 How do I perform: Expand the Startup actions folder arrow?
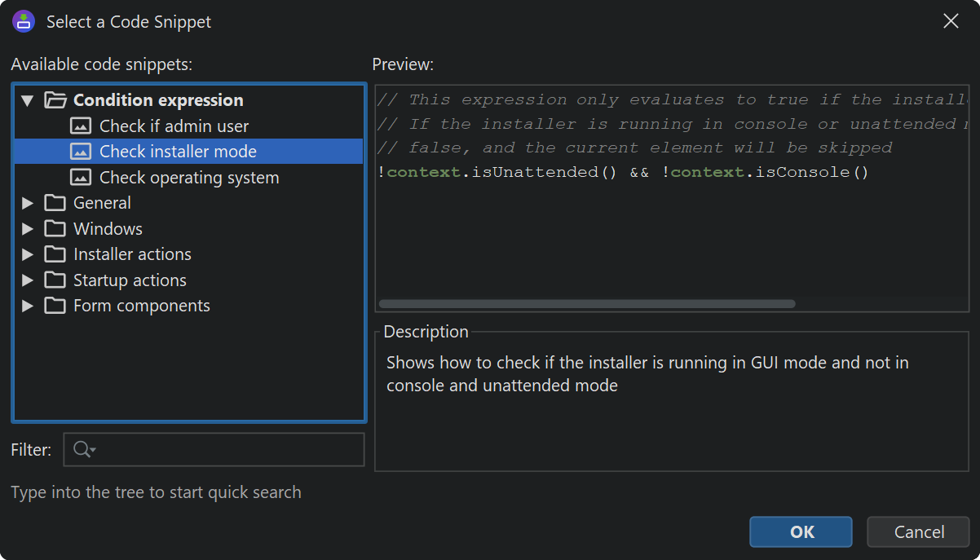pyautogui.click(x=28, y=280)
